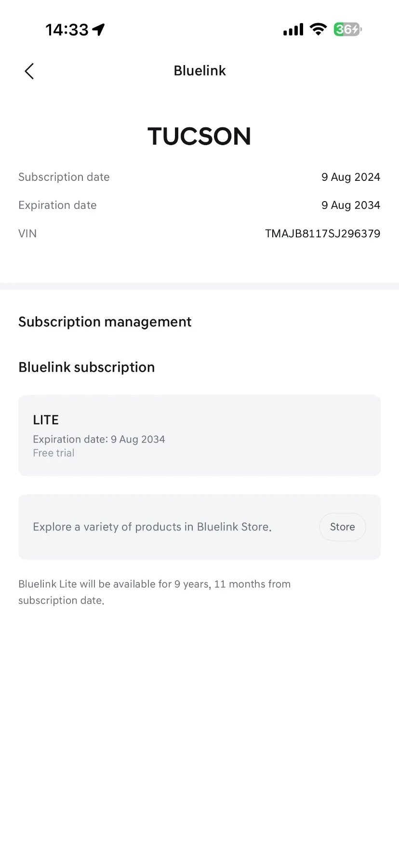Viewport: 399px width, 868px height.
Task: Tap the battery charging indicator
Action: pyautogui.click(x=347, y=29)
